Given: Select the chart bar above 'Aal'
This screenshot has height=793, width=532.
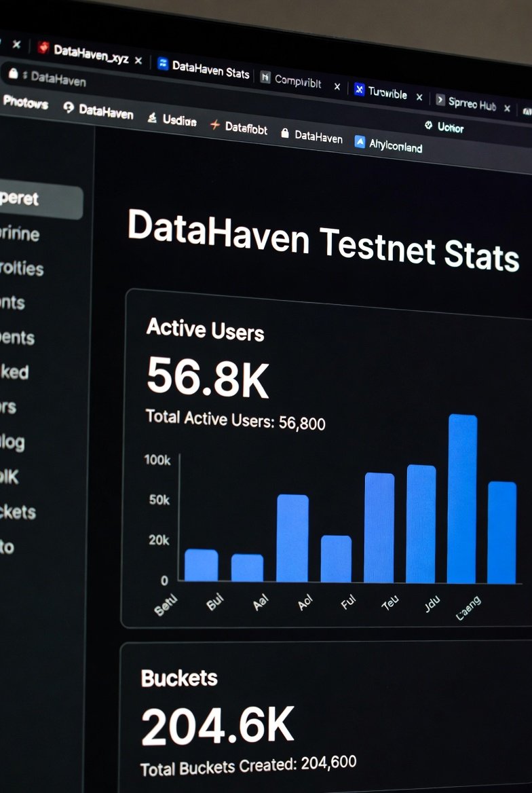Looking at the screenshot, I should click(292, 538).
